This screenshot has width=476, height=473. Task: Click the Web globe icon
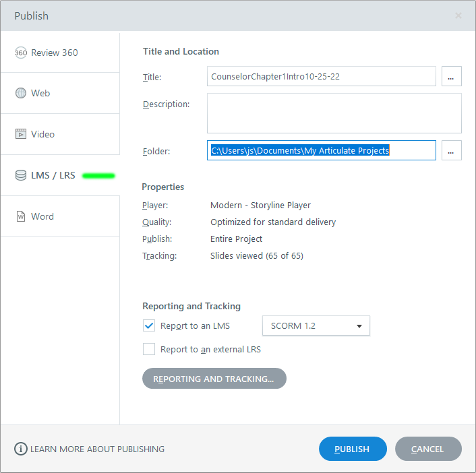21,93
